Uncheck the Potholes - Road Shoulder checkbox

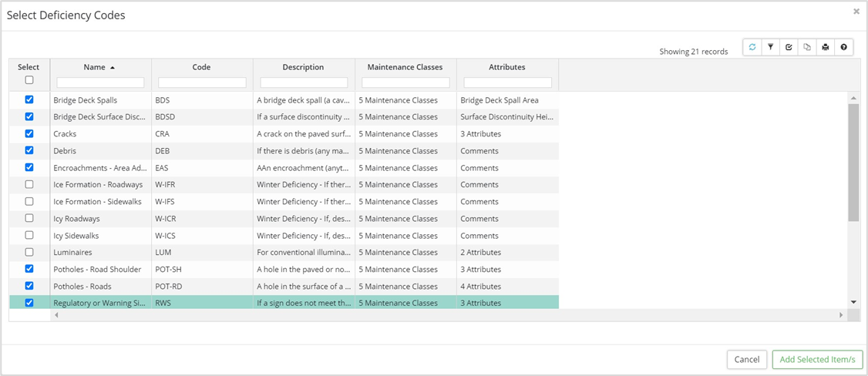pos(29,269)
